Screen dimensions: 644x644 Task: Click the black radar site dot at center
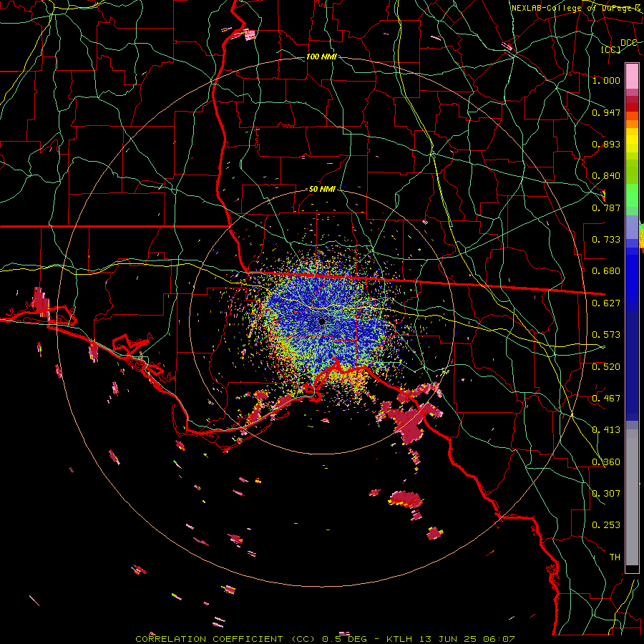click(322, 321)
